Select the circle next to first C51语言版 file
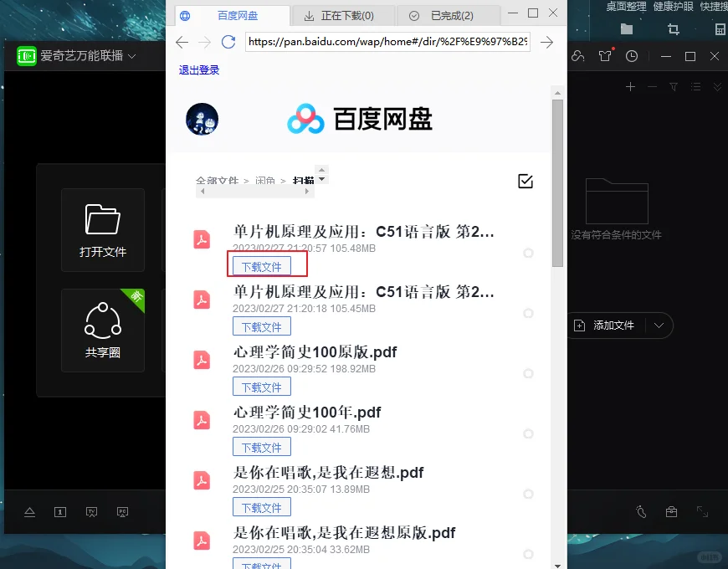This screenshot has height=569, width=728. tap(528, 253)
